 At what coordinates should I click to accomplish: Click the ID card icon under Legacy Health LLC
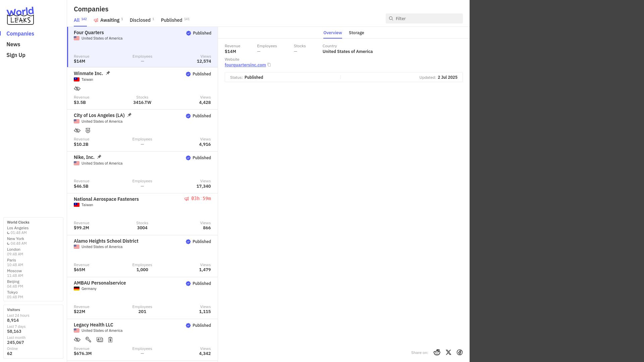point(100,340)
